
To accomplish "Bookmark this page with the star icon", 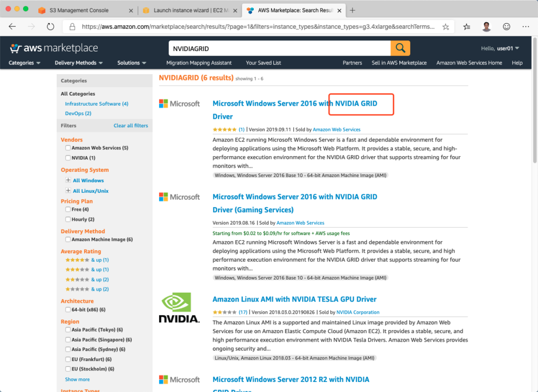I will (x=446, y=27).
